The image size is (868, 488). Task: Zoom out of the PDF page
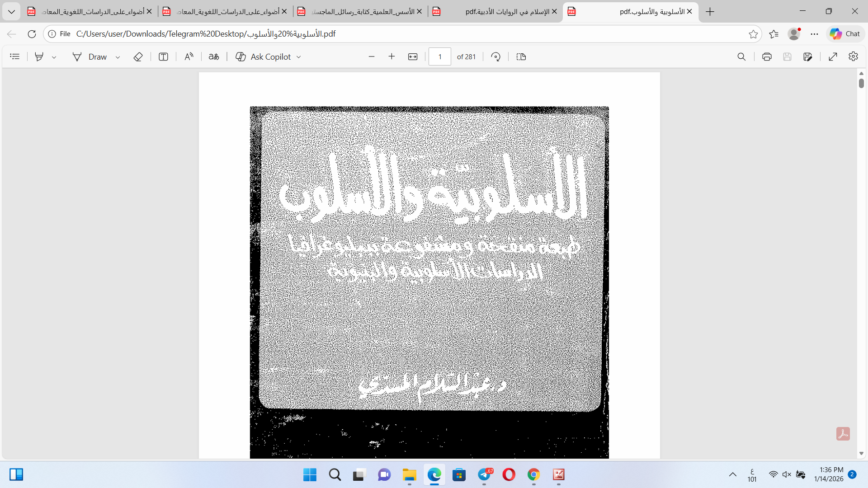point(372,56)
